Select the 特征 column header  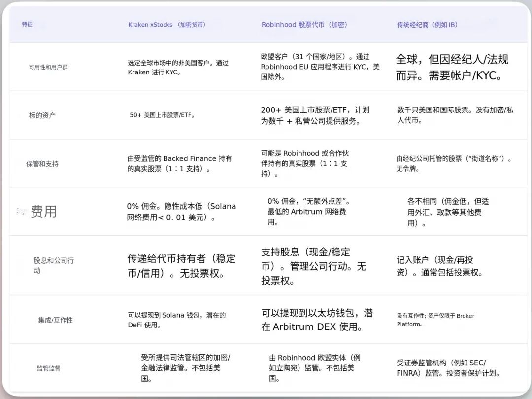27,24
